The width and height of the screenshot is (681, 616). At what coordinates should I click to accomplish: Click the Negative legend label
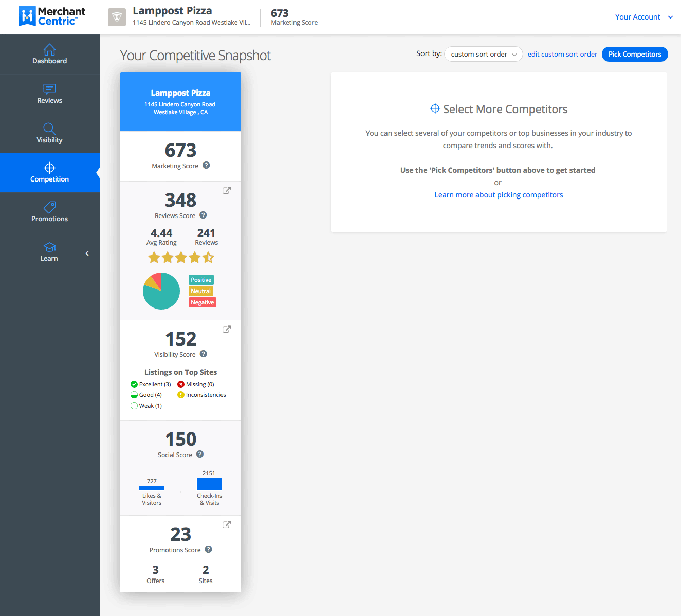[x=203, y=302]
